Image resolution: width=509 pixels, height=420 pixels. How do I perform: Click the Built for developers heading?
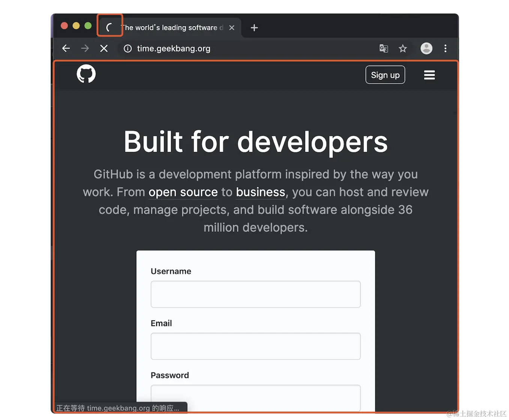pyautogui.click(x=256, y=142)
